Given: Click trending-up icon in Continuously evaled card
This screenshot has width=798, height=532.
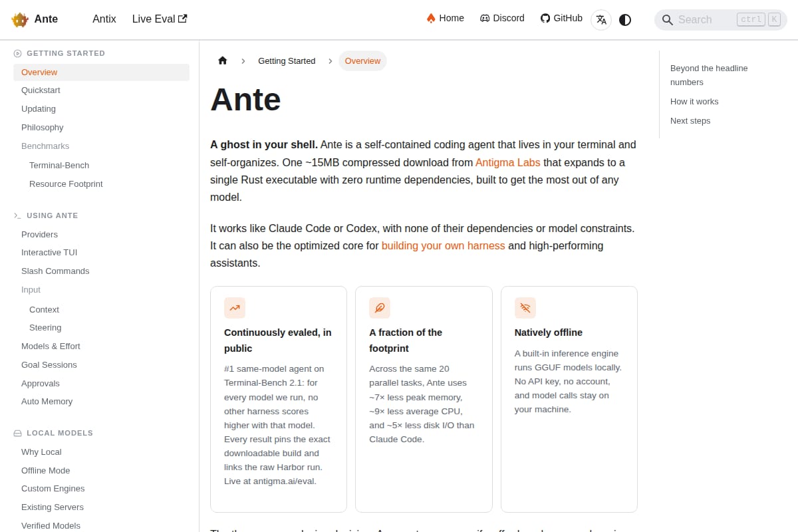Looking at the screenshot, I should tap(235, 308).
